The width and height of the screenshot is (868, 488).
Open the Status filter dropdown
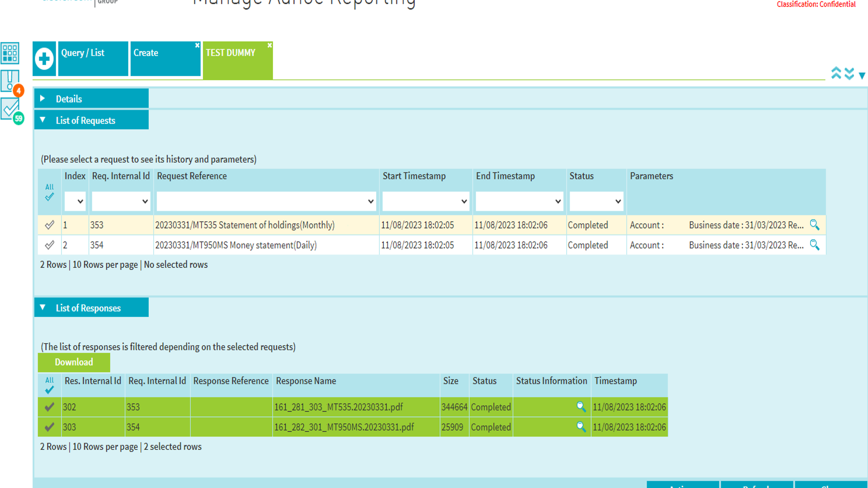[596, 202]
